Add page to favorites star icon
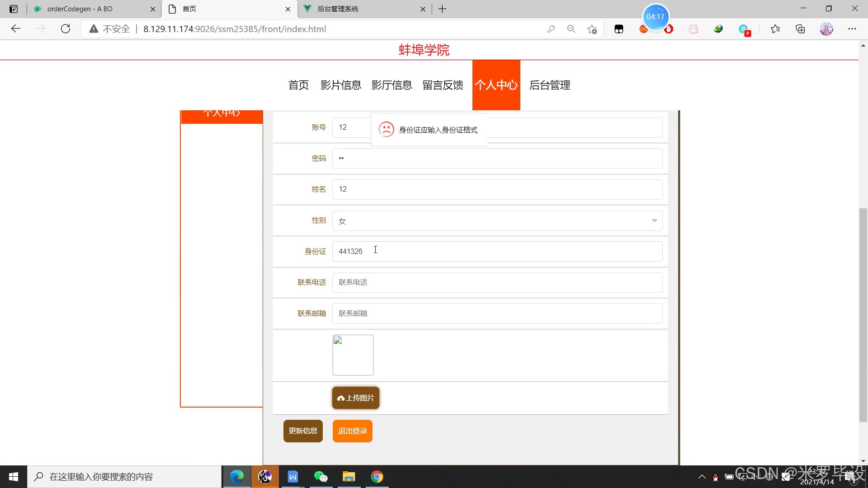 [592, 29]
